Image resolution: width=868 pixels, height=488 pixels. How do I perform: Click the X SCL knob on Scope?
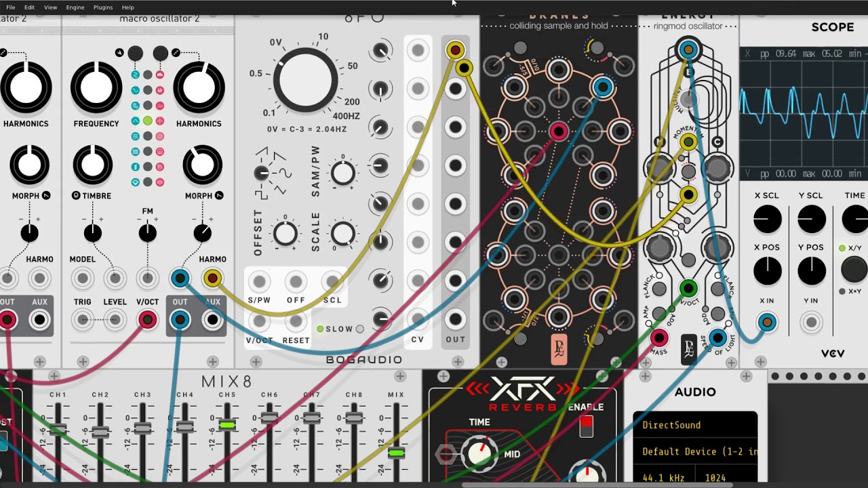pyautogui.click(x=767, y=220)
